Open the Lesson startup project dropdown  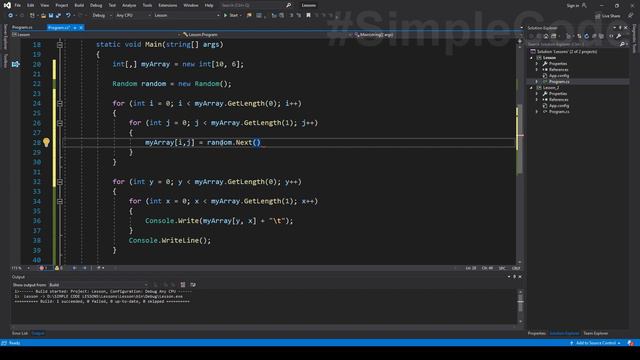(187, 16)
